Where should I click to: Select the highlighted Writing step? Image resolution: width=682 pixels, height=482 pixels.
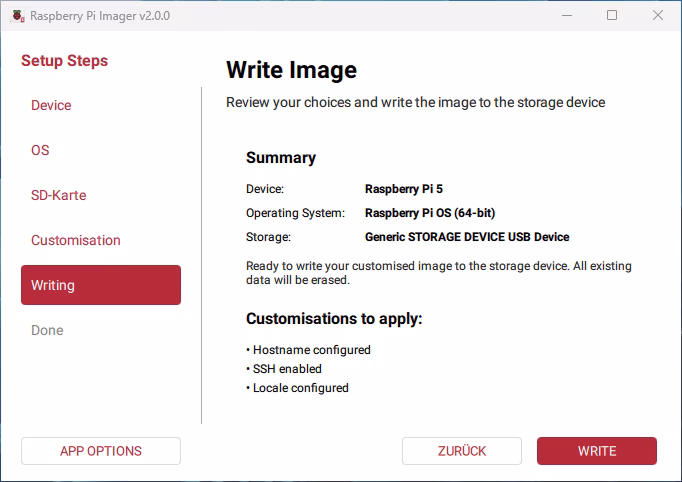pos(101,285)
